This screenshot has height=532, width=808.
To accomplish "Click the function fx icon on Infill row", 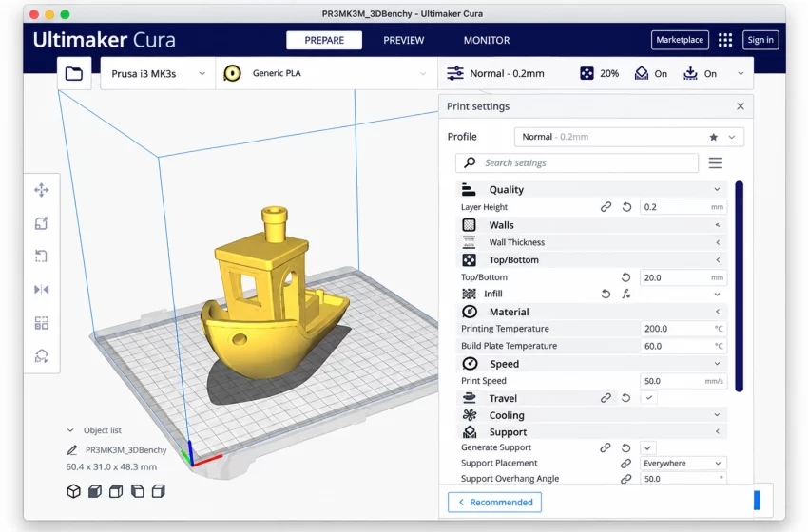I will click(x=626, y=294).
